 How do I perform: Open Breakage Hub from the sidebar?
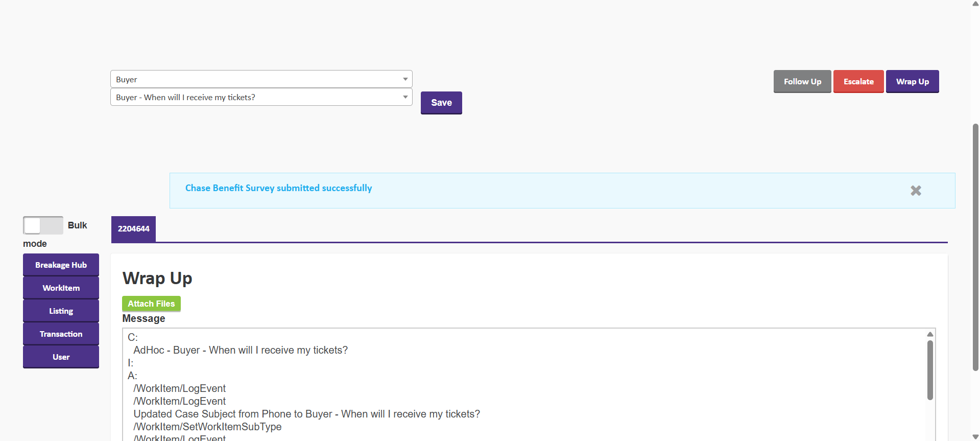point(61,265)
